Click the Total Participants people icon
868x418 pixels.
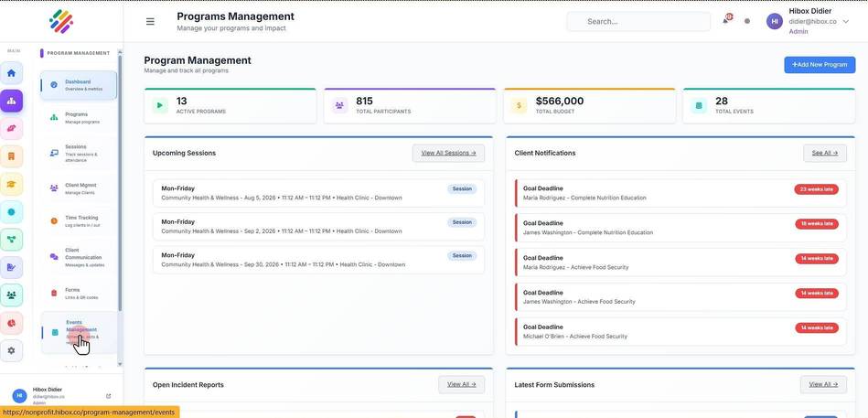[x=339, y=105]
